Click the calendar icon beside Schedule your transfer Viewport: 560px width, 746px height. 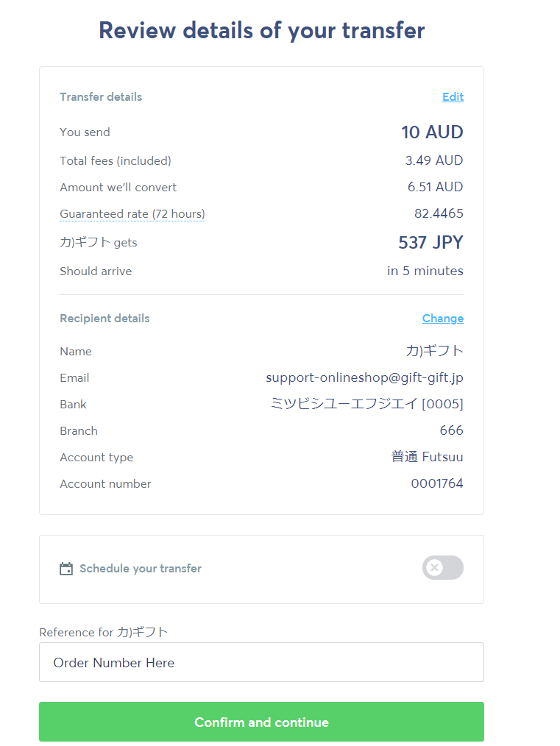66,569
